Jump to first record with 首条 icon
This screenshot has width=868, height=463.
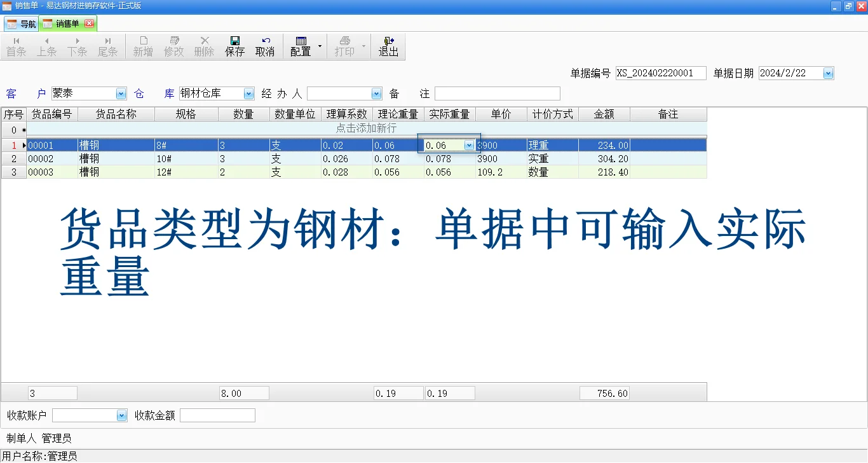pos(16,45)
